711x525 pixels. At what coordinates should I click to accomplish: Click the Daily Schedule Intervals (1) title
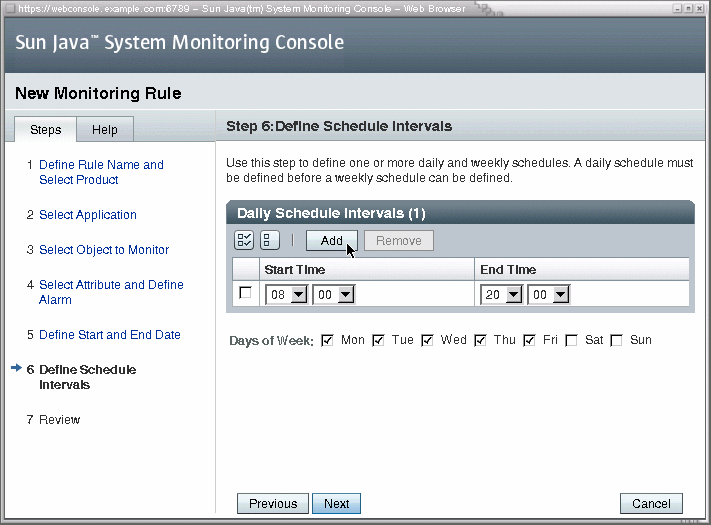[331, 213]
